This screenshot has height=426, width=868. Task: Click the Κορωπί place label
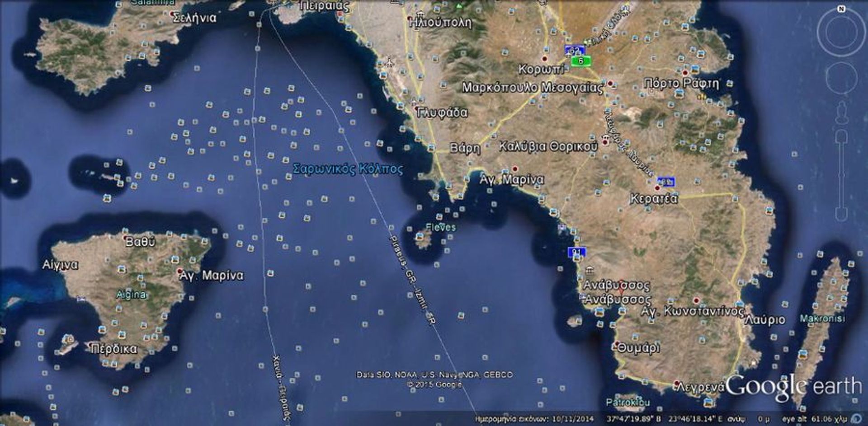[542, 70]
